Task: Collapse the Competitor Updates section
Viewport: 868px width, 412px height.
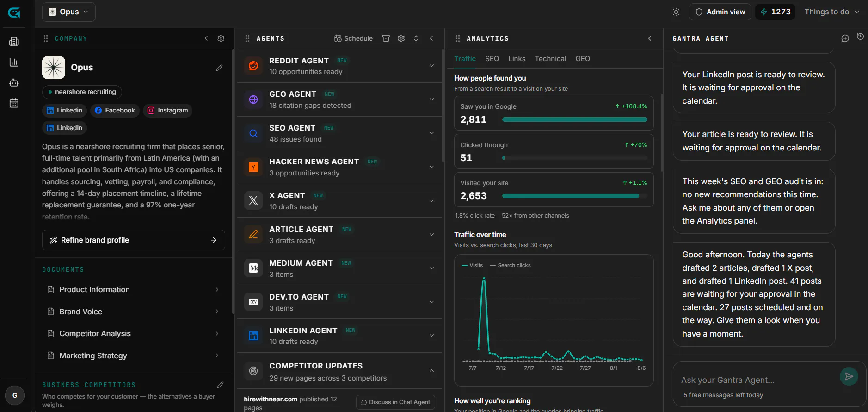Action: pyautogui.click(x=431, y=371)
